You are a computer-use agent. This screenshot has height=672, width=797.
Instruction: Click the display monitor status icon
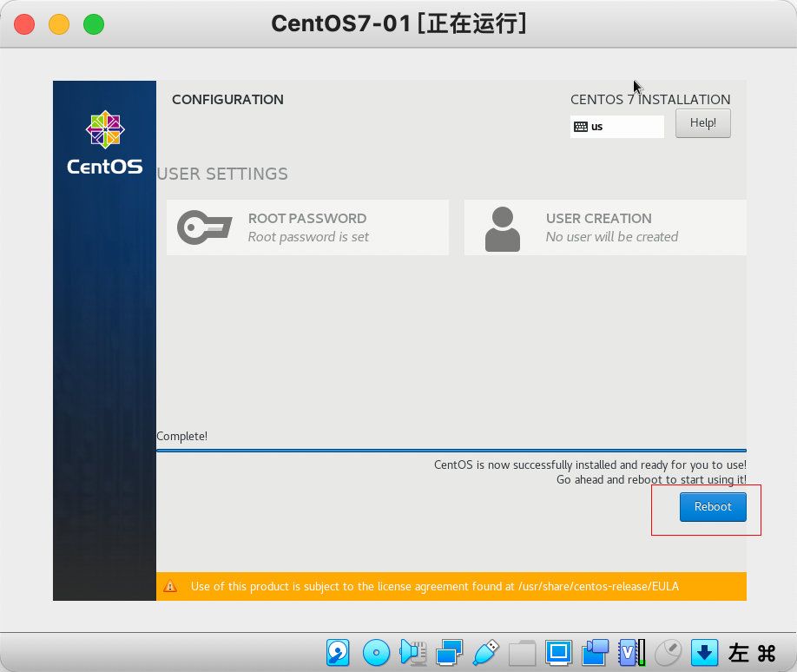pos(558,652)
